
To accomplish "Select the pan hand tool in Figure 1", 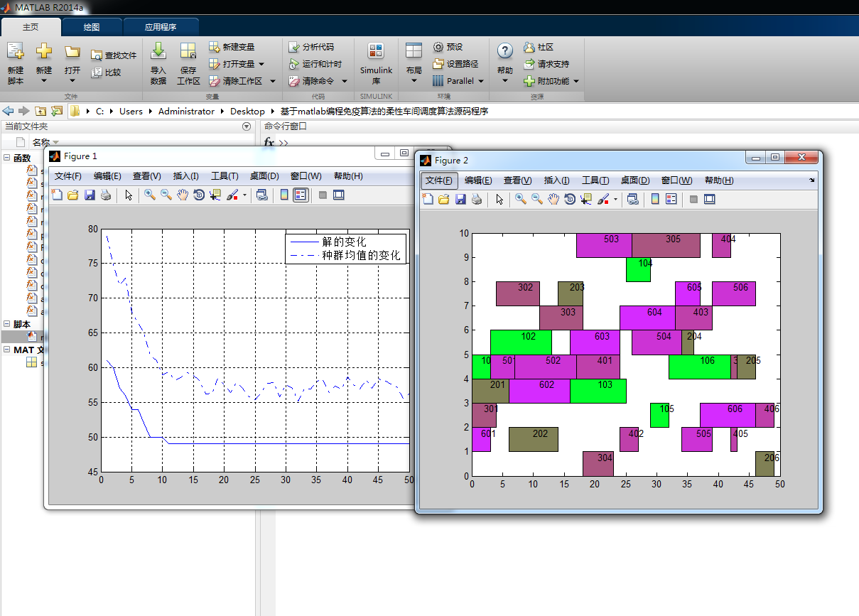I will point(183,195).
